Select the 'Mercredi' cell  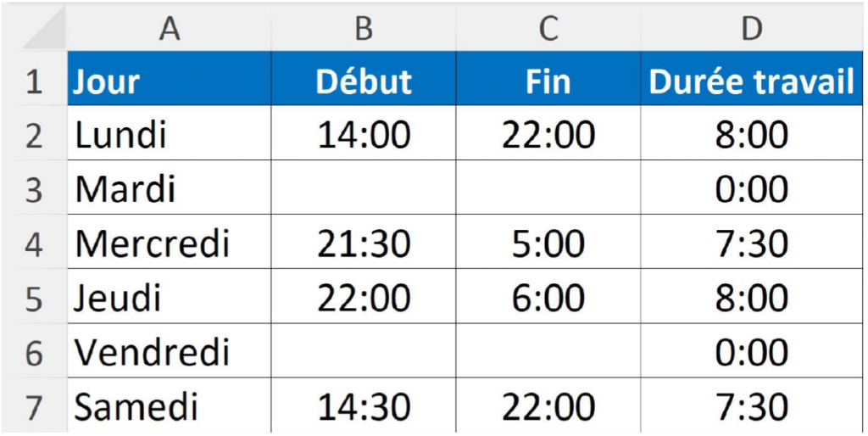click(x=170, y=244)
